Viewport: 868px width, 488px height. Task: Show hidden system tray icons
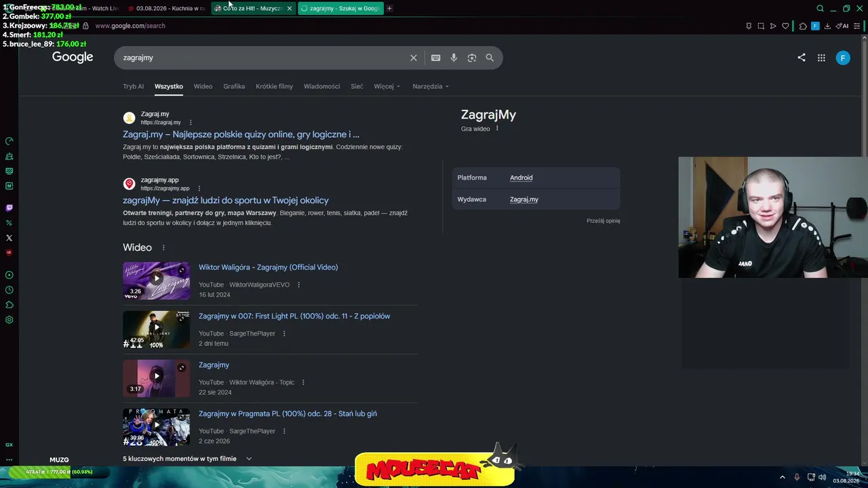(x=782, y=477)
